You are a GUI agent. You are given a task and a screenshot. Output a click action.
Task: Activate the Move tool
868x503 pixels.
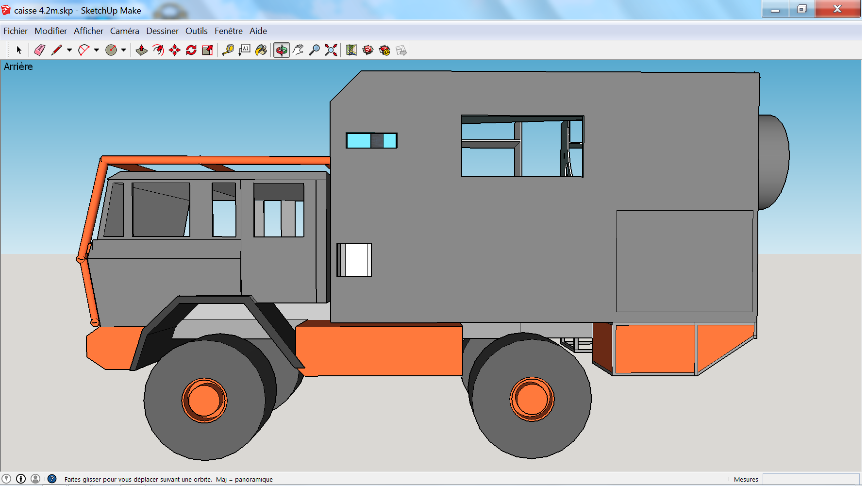click(175, 50)
